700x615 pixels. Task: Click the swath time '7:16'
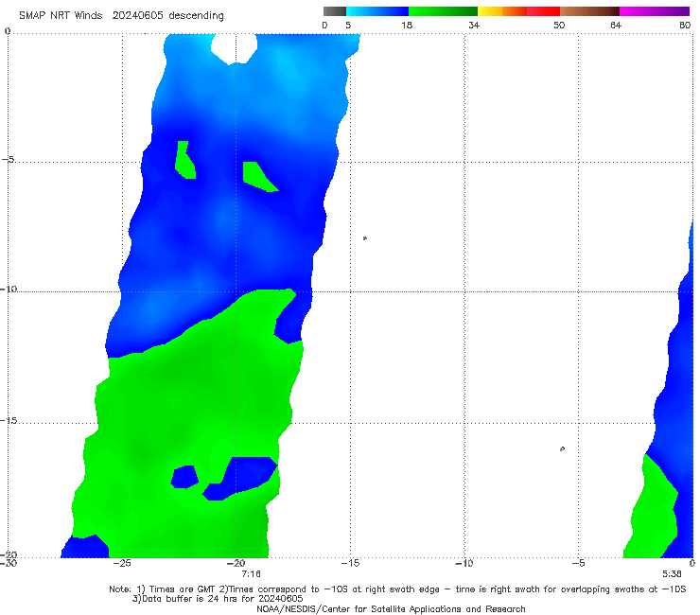click(x=251, y=574)
